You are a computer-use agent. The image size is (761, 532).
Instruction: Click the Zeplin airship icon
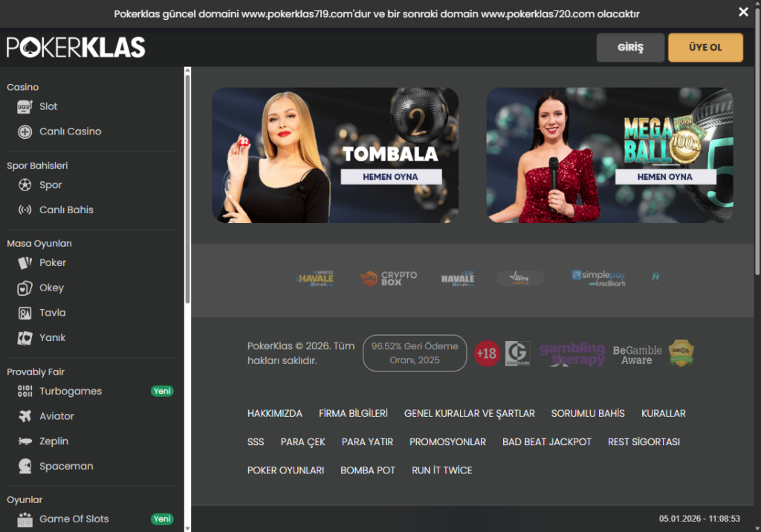(x=25, y=441)
